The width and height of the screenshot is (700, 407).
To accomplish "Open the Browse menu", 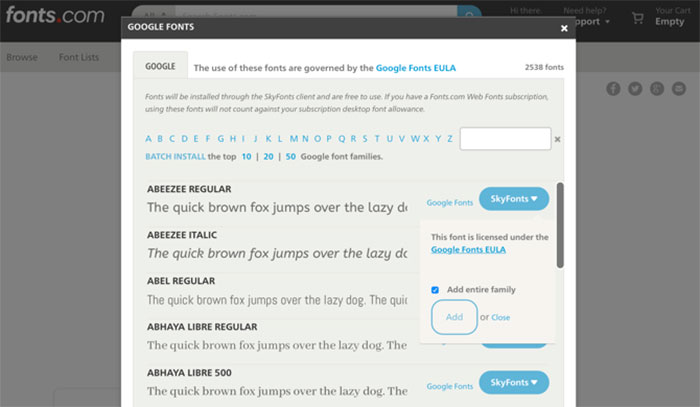I will [22, 57].
